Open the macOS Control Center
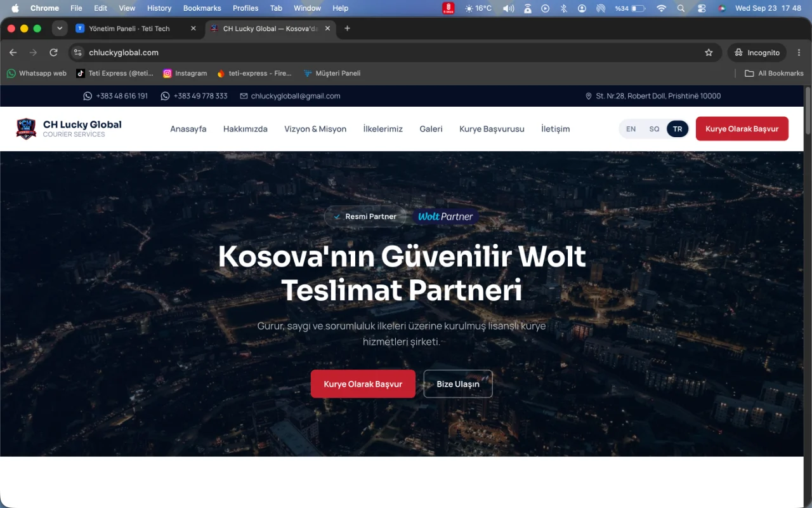Screen dimensions: 812x508 (x=702, y=8)
